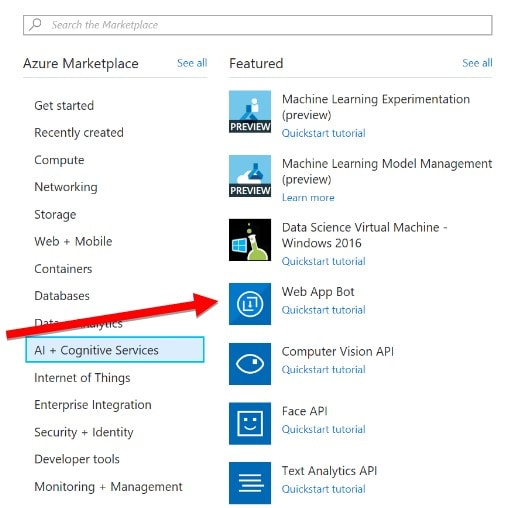Image resolution: width=508 pixels, height=508 pixels.
Task: Open the Networking category
Action: [x=66, y=187]
